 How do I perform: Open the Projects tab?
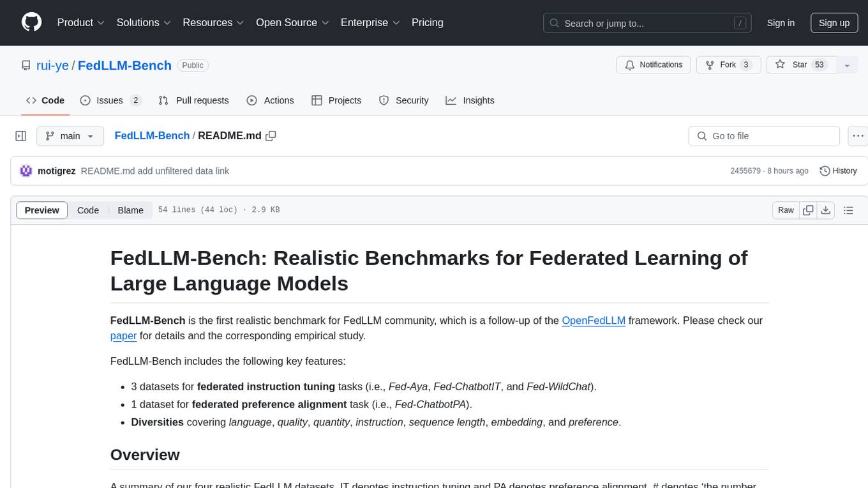pyautogui.click(x=336, y=100)
